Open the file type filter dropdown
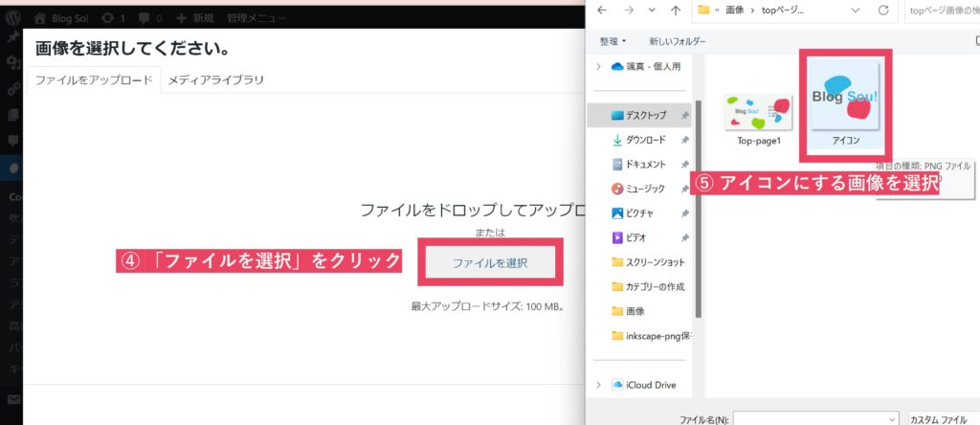 pos(943,418)
